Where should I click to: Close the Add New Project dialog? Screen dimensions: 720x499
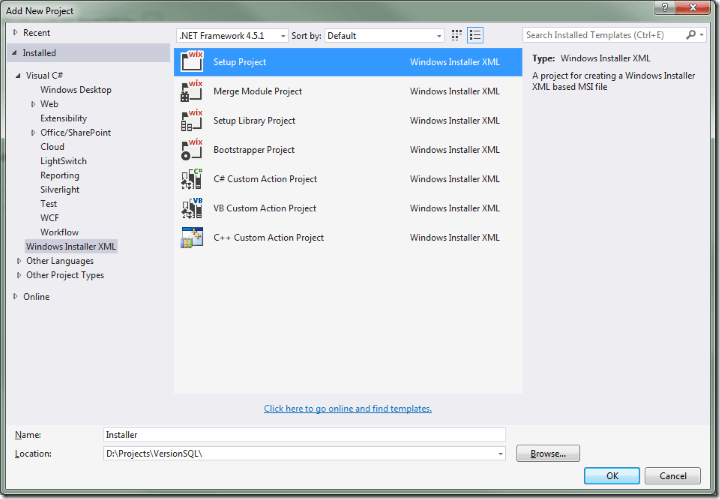click(693, 7)
